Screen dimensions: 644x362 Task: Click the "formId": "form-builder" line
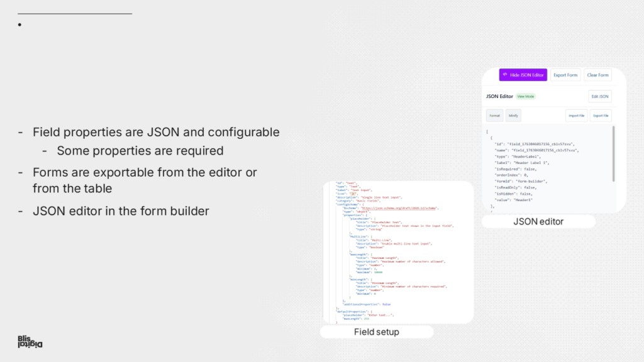[x=520, y=181]
